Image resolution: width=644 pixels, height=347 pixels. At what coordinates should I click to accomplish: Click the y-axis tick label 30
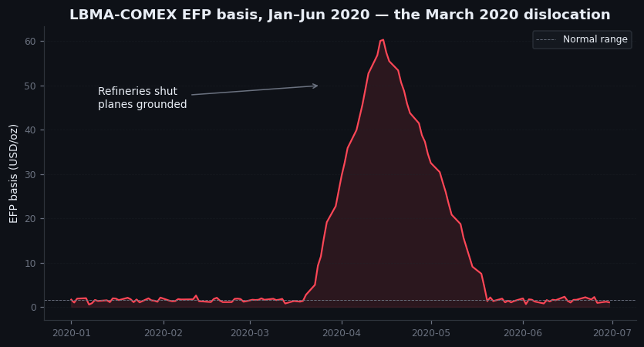[30, 174]
